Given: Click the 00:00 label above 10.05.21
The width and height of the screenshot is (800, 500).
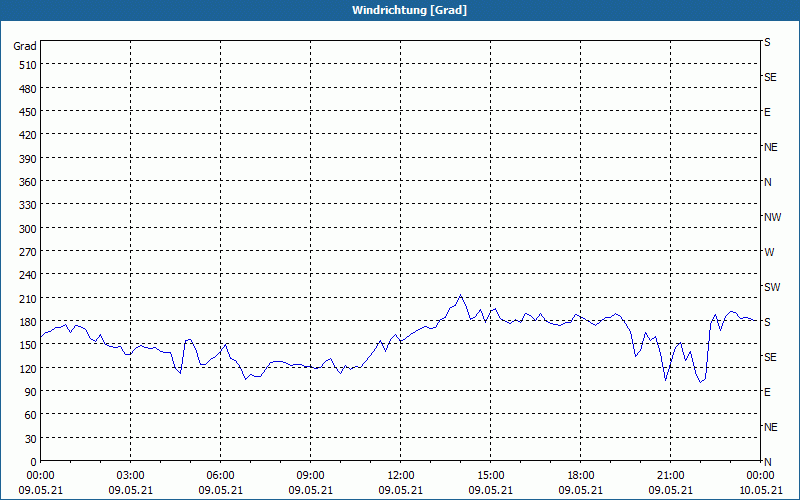Looking at the screenshot, I should [x=760, y=476].
